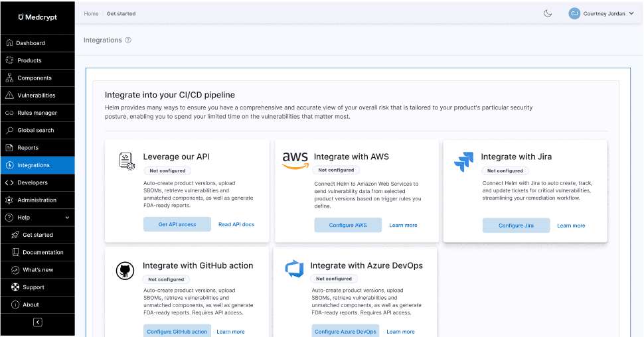
Task: Click the Configure GitHub action button
Action: (x=177, y=331)
